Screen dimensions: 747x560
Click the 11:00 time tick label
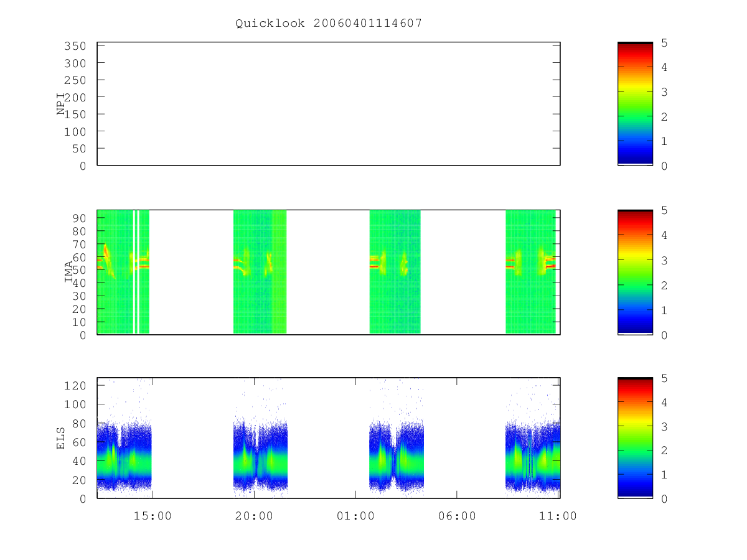(x=558, y=516)
